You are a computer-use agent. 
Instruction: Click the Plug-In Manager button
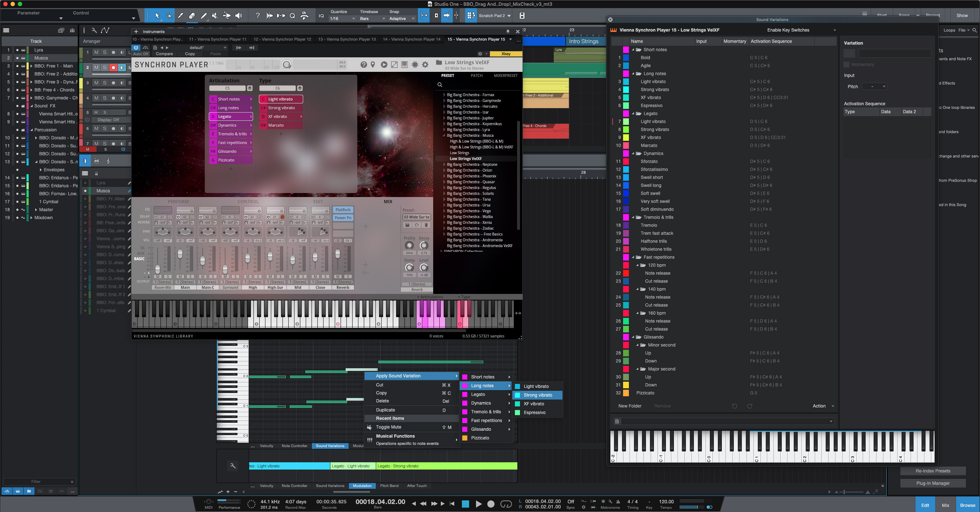pos(932,483)
